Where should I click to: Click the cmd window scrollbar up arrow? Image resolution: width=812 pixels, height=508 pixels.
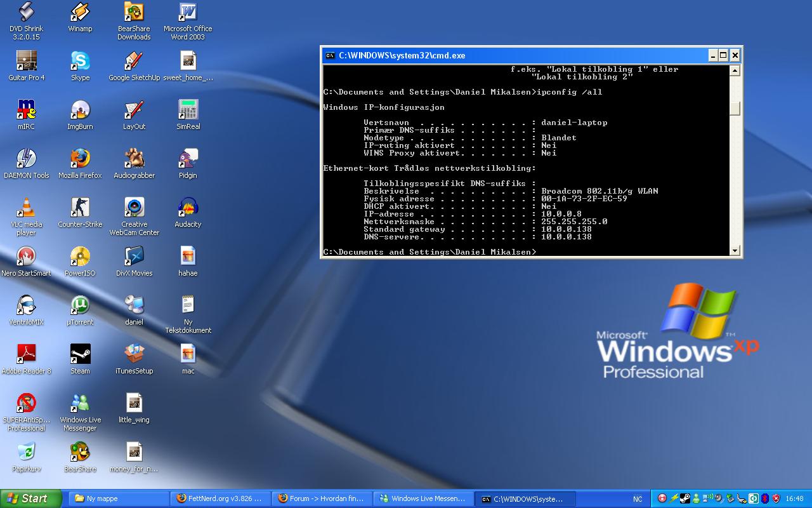(x=735, y=70)
